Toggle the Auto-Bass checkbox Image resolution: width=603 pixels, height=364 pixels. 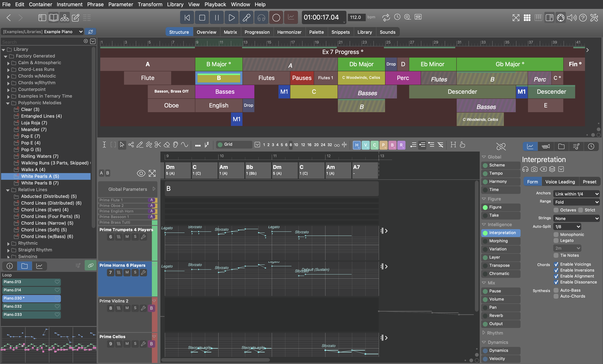[x=556, y=290]
